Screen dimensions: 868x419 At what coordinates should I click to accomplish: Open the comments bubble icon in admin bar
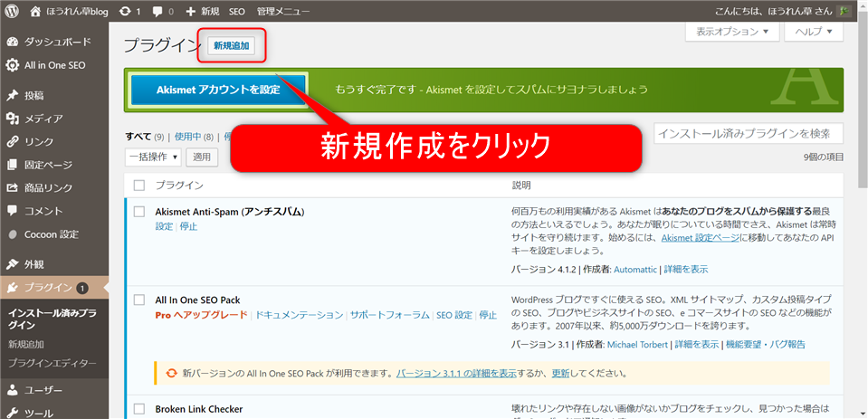[157, 11]
